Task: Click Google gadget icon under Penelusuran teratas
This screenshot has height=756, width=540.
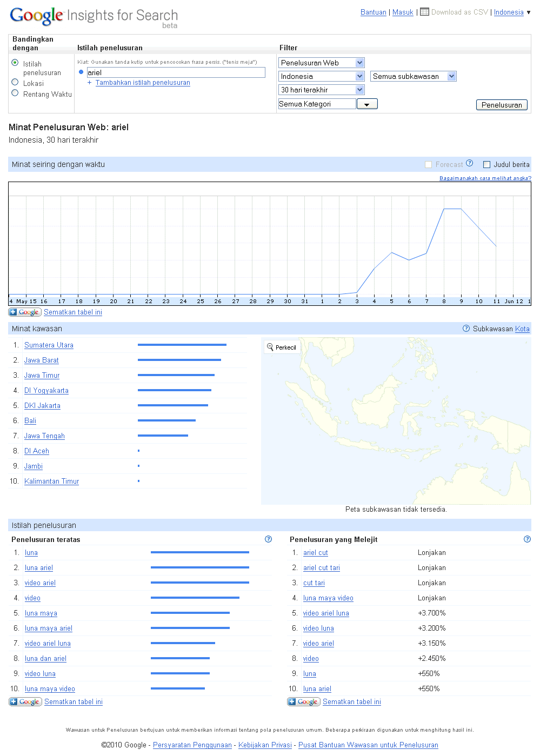Action: point(25,702)
